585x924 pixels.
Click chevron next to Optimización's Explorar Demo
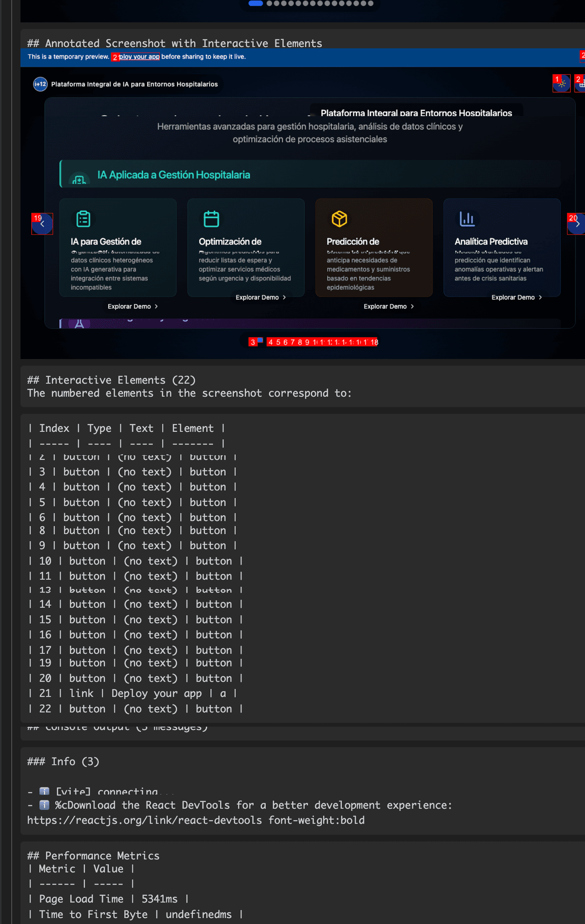284,297
